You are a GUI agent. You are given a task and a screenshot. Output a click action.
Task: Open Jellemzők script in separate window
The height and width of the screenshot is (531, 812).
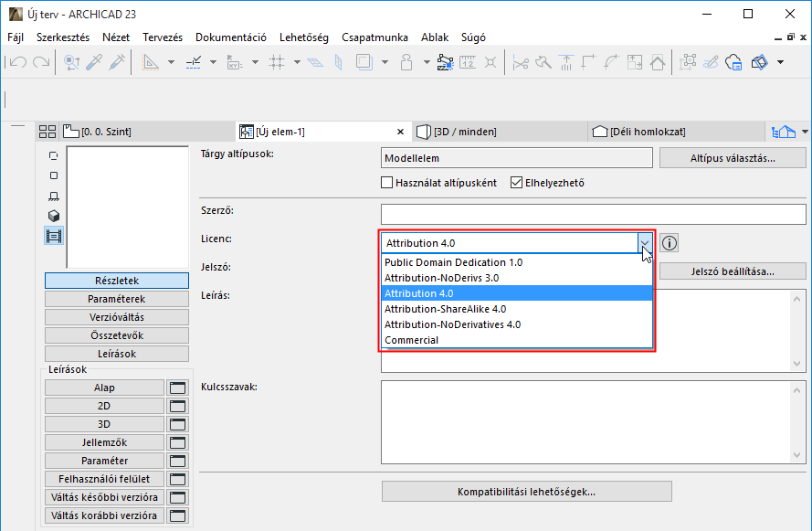coord(177,442)
